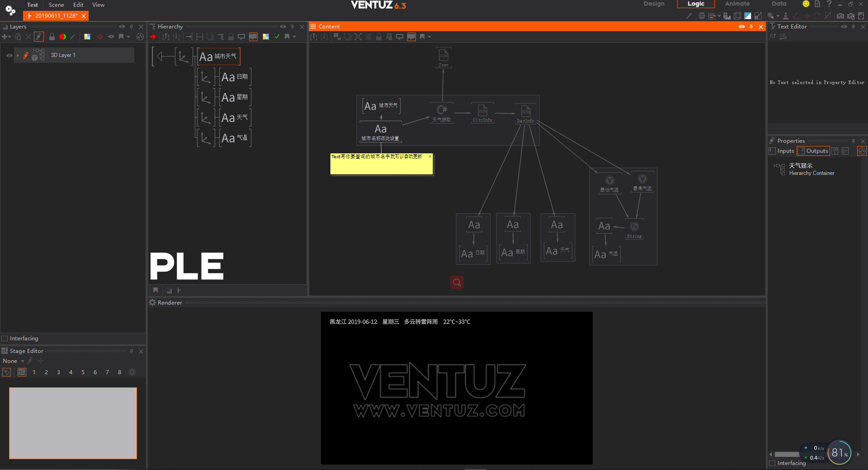Open the Scene menu

(57, 5)
